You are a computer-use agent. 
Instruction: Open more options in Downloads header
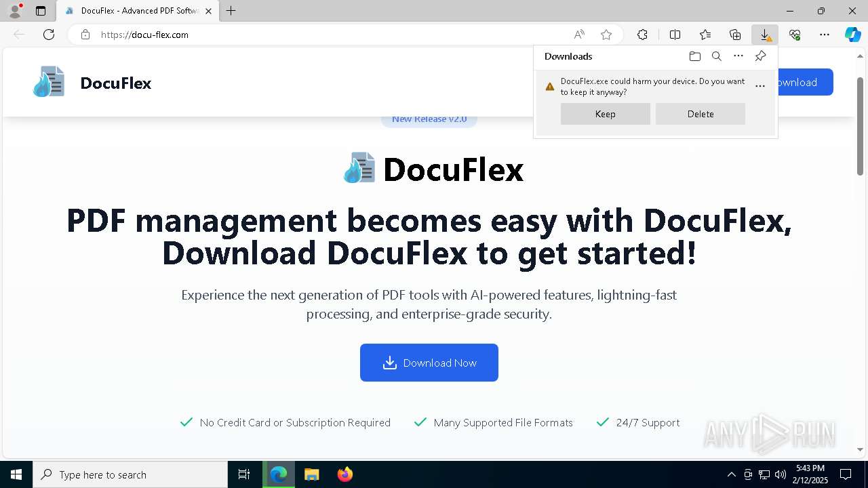pos(738,56)
